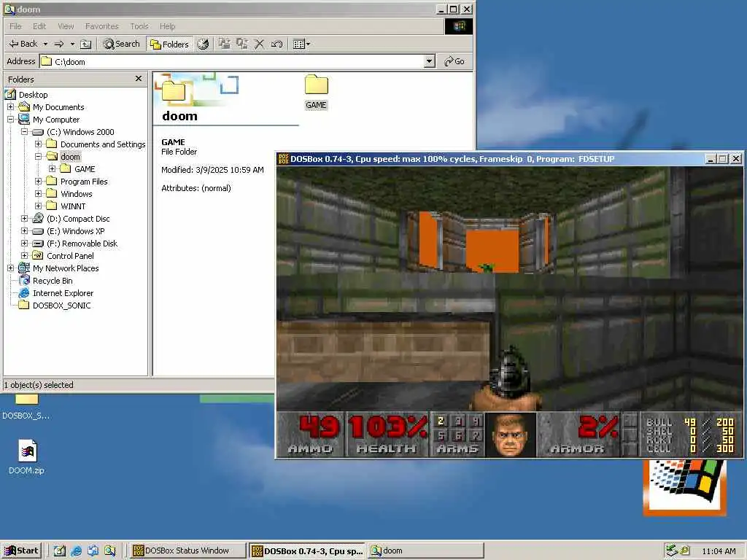The height and width of the screenshot is (560, 747).
Task: Expand the (D:) Compact Disc node
Action: [x=24, y=218]
